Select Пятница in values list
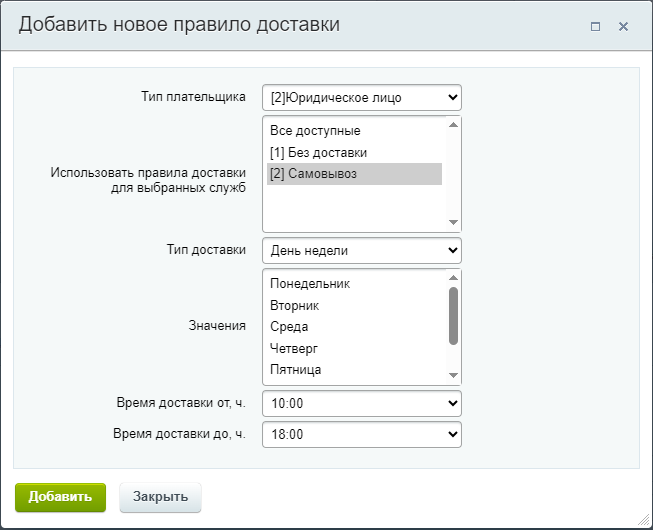The height and width of the screenshot is (530, 653). click(x=354, y=369)
